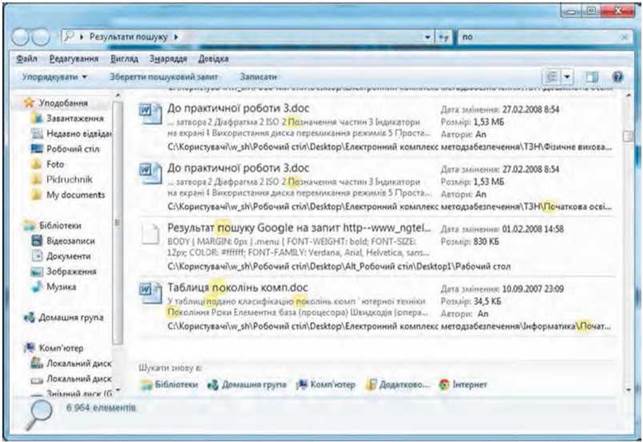
Task: Click the Додатково search location icon
Action: (x=371, y=385)
